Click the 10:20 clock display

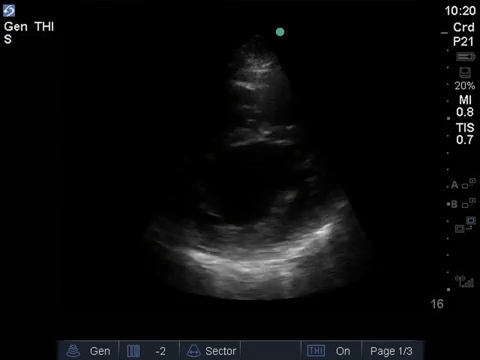pyautogui.click(x=460, y=11)
